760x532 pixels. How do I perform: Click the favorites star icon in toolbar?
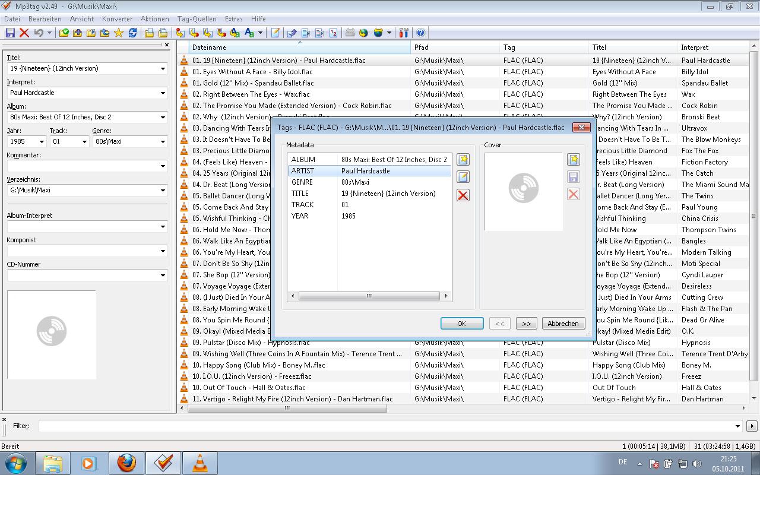click(119, 33)
